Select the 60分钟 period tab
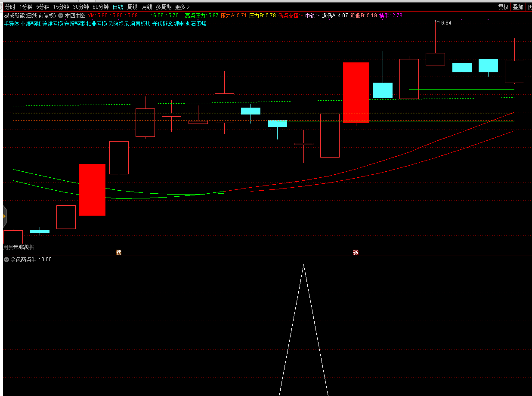532x396 pixels. [101, 7]
